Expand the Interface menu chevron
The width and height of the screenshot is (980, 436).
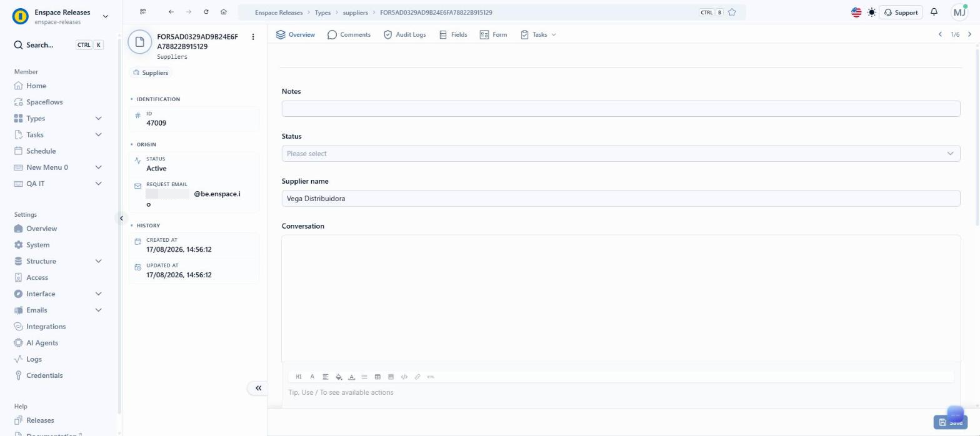98,294
